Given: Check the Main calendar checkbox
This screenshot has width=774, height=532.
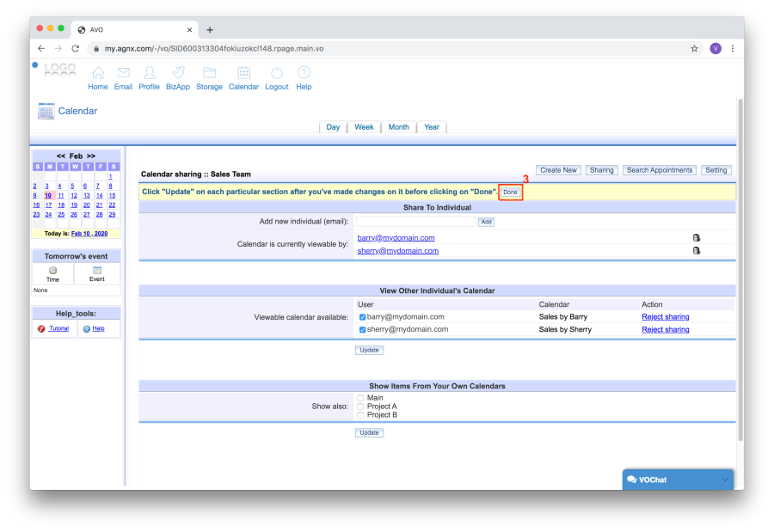Looking at the screenshot, I should pyautogui.click(x=361, y=398).
